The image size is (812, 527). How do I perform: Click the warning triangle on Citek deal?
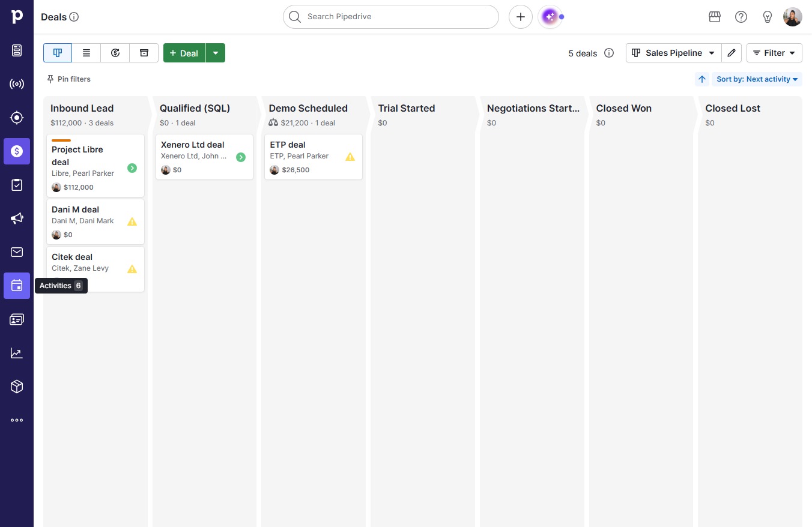point(132,269)
